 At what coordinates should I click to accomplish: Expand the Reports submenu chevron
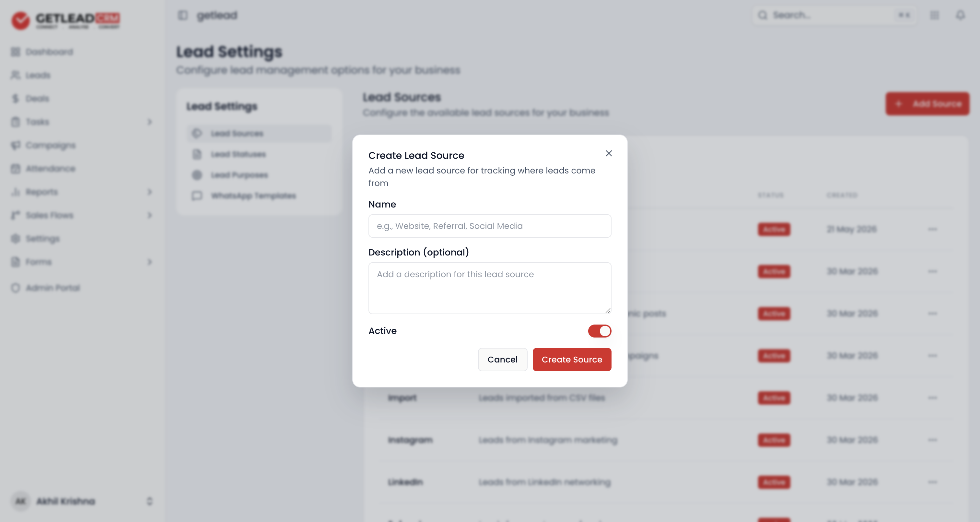coord(149,192)
